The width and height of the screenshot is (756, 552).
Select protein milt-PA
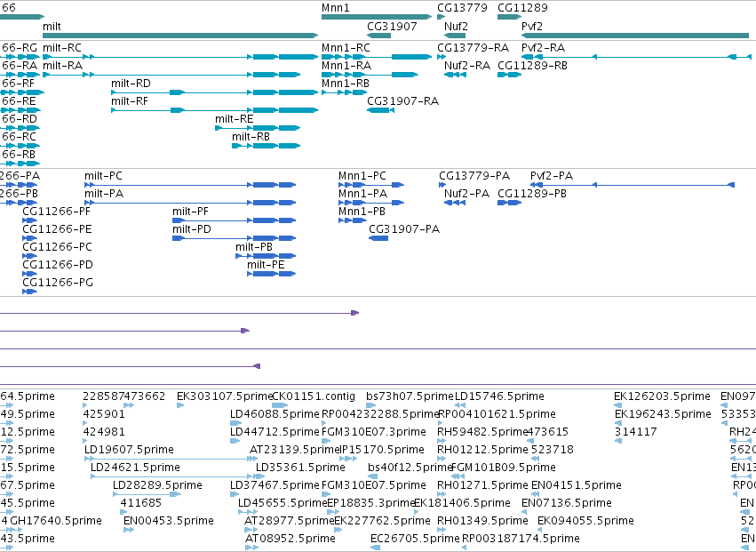click(104, 194)
